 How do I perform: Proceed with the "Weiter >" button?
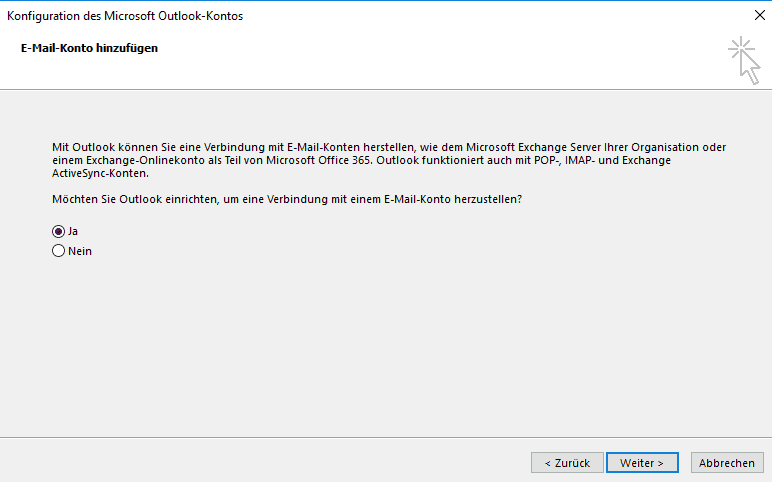pos(642,463)
